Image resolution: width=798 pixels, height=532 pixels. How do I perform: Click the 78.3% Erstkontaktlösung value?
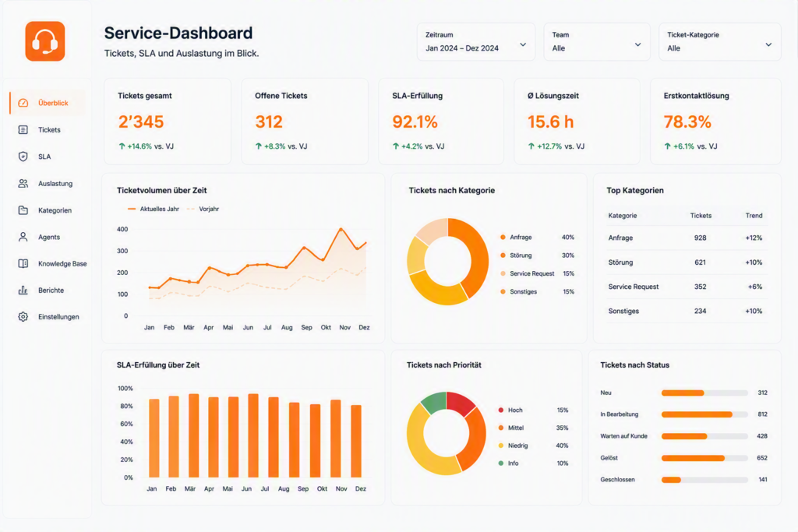(x=687, y=122)
